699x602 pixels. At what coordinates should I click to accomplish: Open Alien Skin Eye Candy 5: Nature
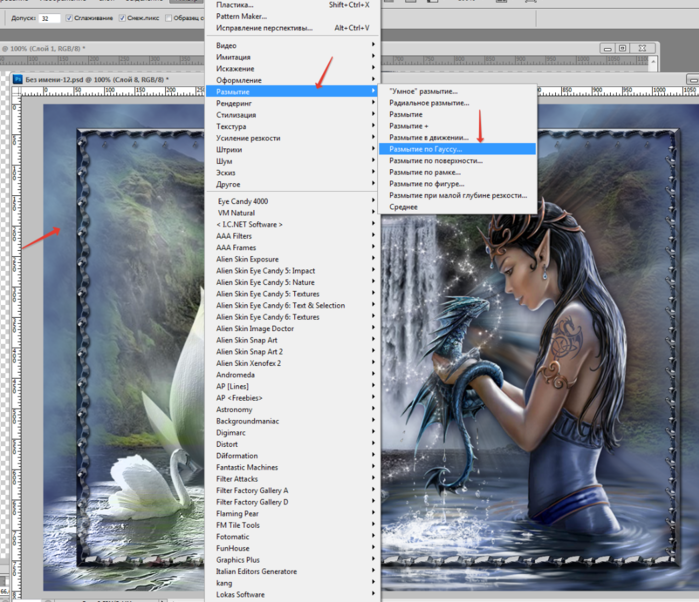[x=293, y=283]
